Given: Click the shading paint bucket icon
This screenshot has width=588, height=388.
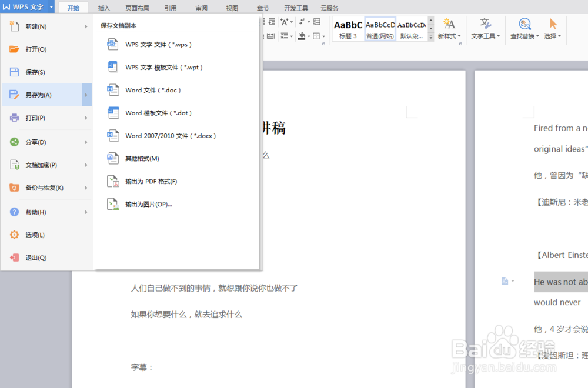Looking at the screenshot, I should pyautogui.click(x=302, y=36).
